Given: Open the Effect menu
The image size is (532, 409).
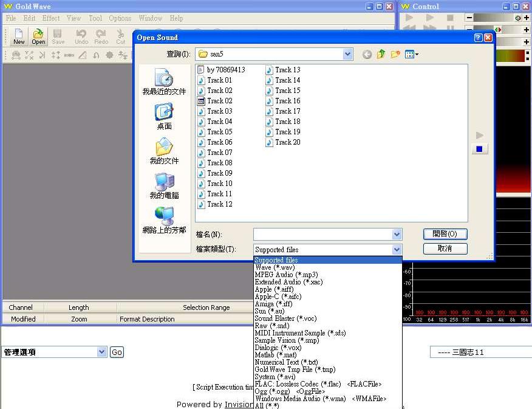Looking at the screenshot, I should tap(51, 18).
